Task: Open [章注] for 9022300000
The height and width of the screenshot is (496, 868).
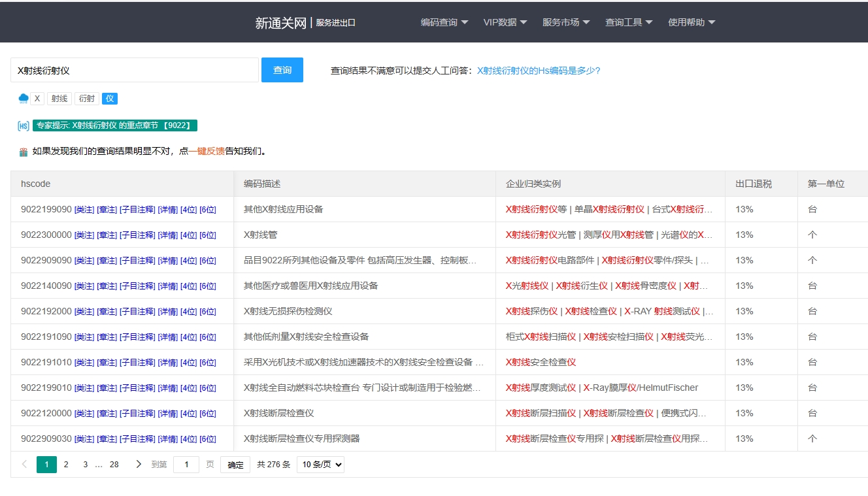Action: (107, 235)
